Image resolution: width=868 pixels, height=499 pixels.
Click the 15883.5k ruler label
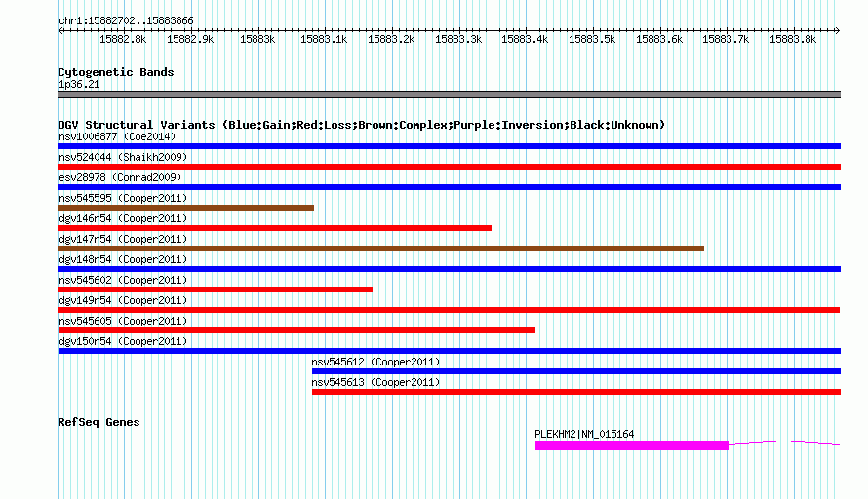tap(592, 39)
